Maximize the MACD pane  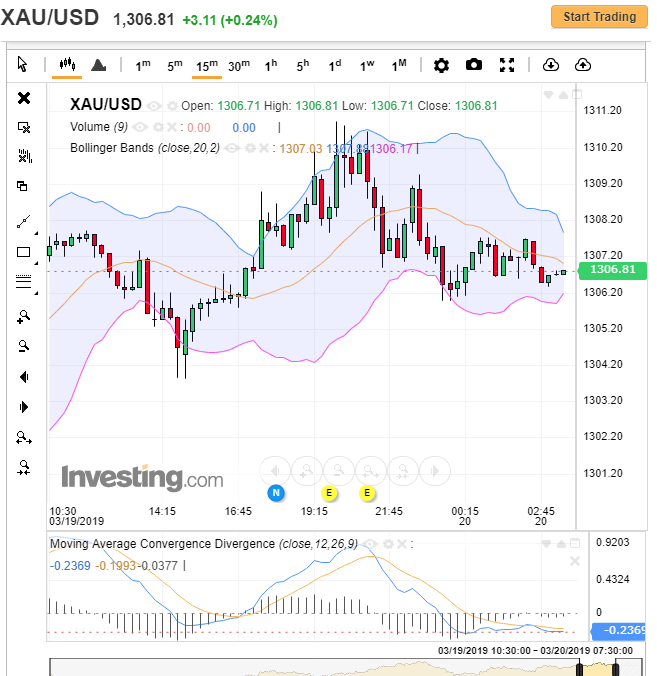(x=575, y=543)
